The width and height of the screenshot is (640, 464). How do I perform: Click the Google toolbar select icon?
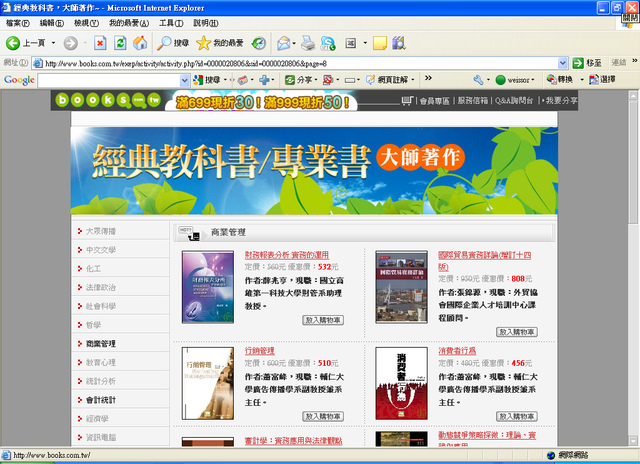(602, 80)
